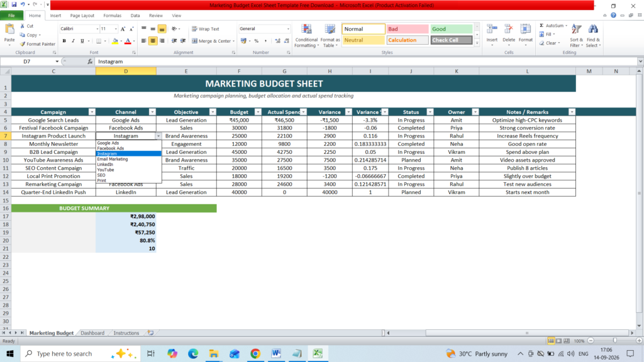
Task: Apply the Check Cell style
Action: [x=452, y=40]
